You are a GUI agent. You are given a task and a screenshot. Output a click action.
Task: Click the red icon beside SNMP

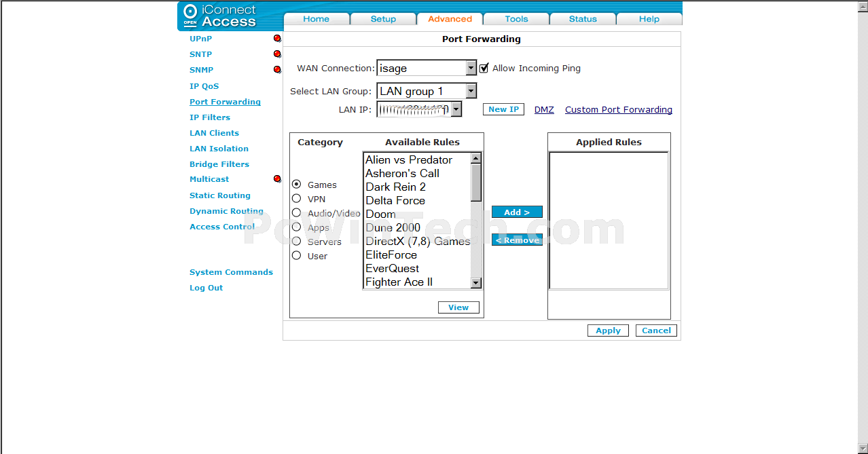[x=277, y=69]
